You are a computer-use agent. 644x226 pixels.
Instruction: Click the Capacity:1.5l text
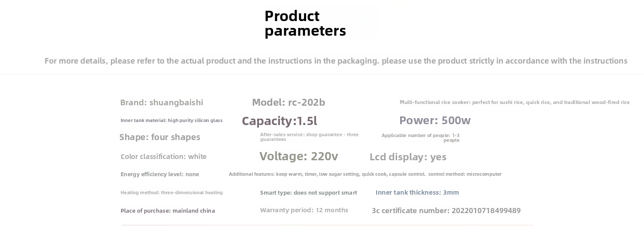point(279,121)
